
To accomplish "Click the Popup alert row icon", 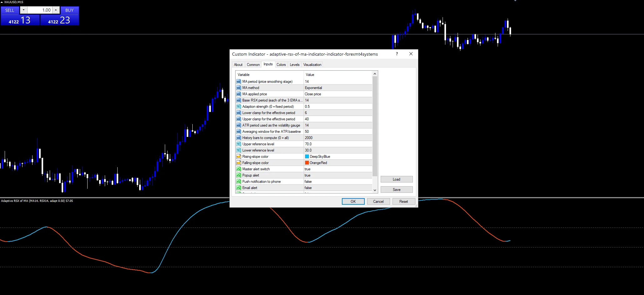I will point(238,175).
